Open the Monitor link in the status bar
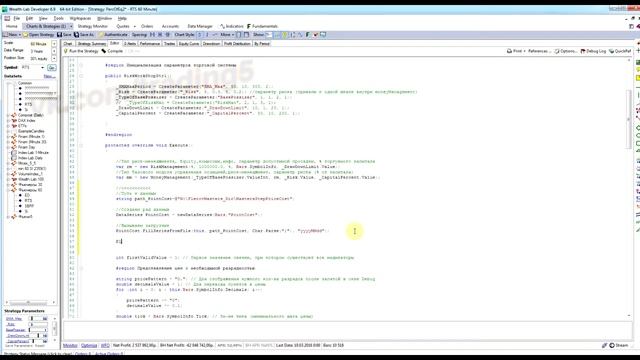 coord(70,345)
